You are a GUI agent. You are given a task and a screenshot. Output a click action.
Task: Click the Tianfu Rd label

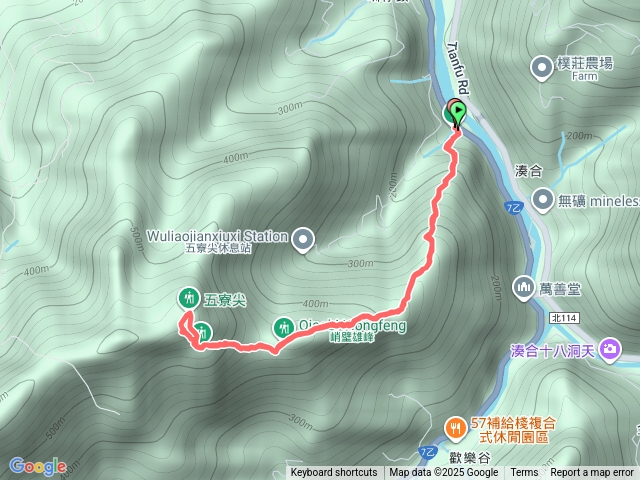coord(459,68)
